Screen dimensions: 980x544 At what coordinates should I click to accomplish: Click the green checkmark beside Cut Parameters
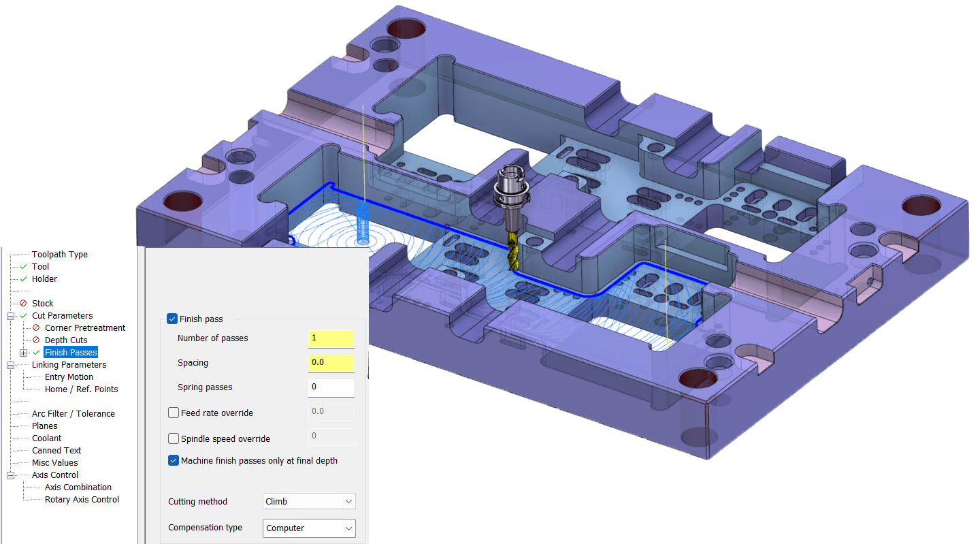tap(24, 316)
